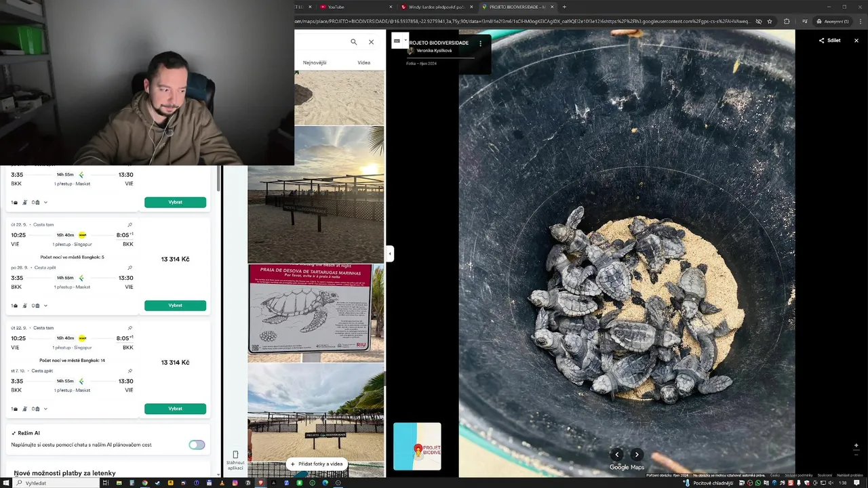Screen dimensions: 868x488
Task: Close the YouTube browser tab
Action: 391,7
